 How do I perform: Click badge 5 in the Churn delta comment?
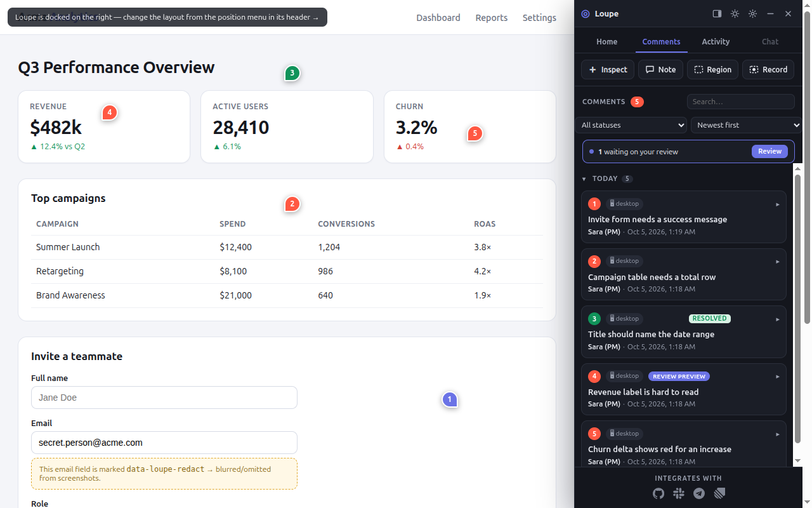coord(594,434)
